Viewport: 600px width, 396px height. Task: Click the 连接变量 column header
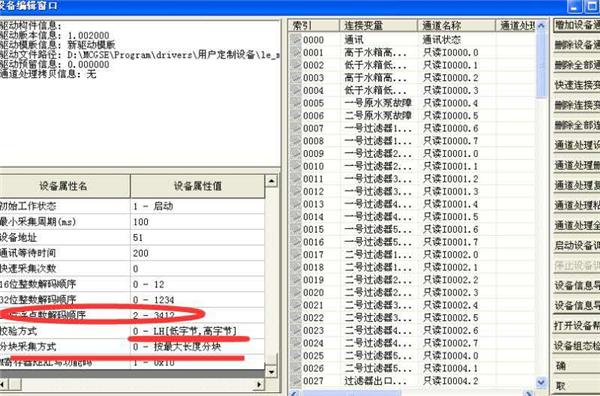point(378,26)
